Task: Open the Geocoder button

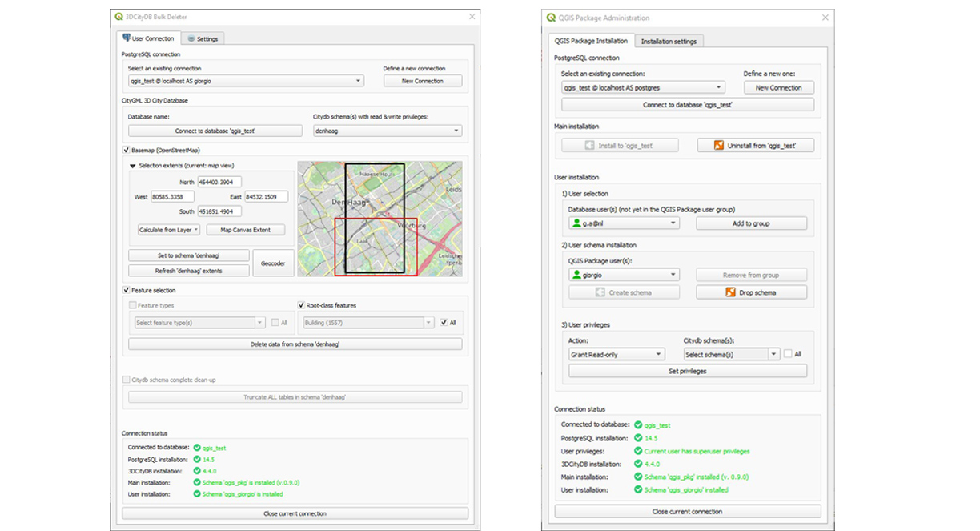Action: tap(274, 263)
